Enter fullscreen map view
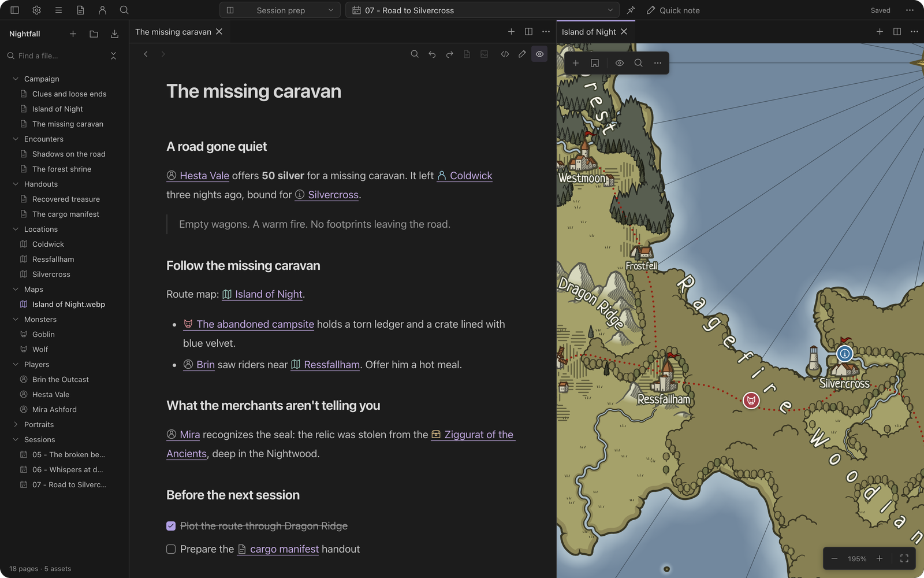The height and width of the screenshot is (578, 924). 904,558
